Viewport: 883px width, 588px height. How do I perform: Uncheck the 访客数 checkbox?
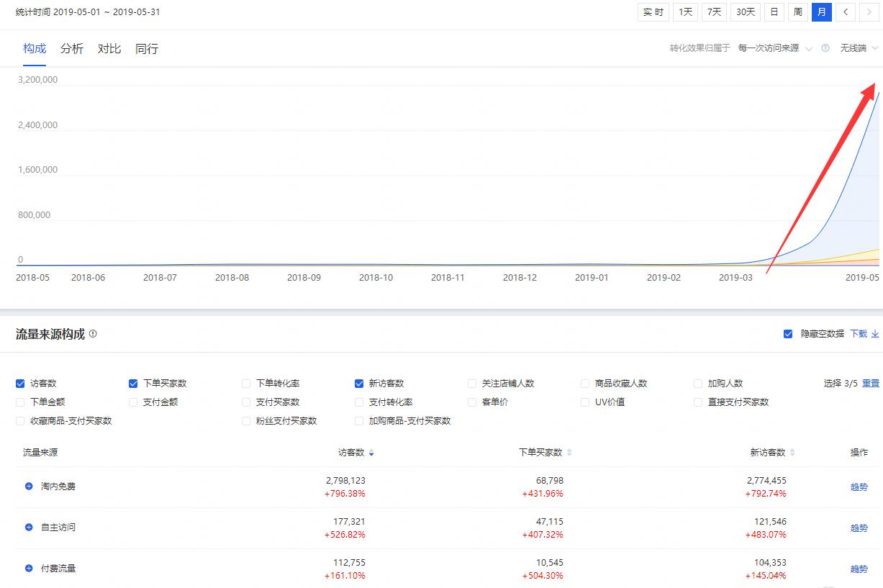(x=20, y=384)
